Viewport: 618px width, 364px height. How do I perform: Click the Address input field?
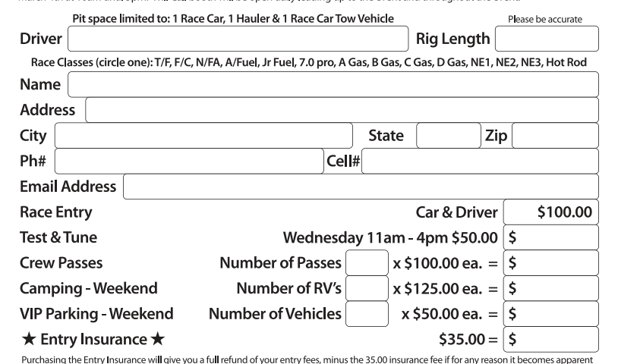(342, 110)
